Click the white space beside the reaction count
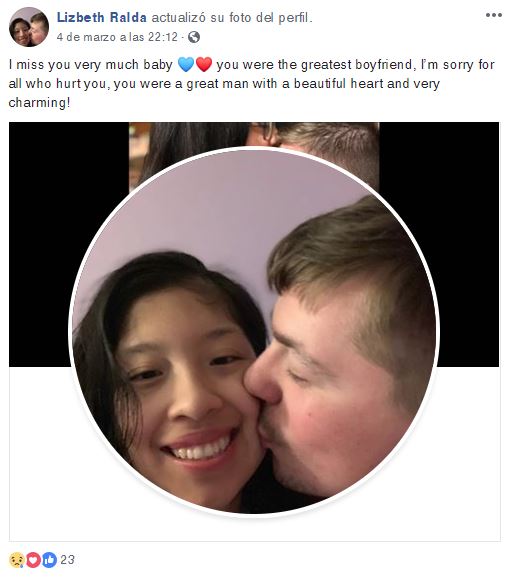Viewport: 510px width, 577px height. point(287,560)
